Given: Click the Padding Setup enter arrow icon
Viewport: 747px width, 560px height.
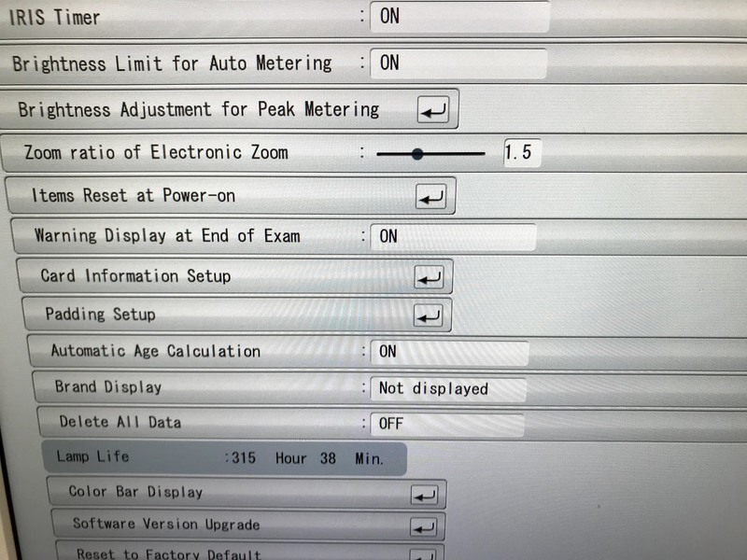Looking at the screenshot, I should [428, 315].
